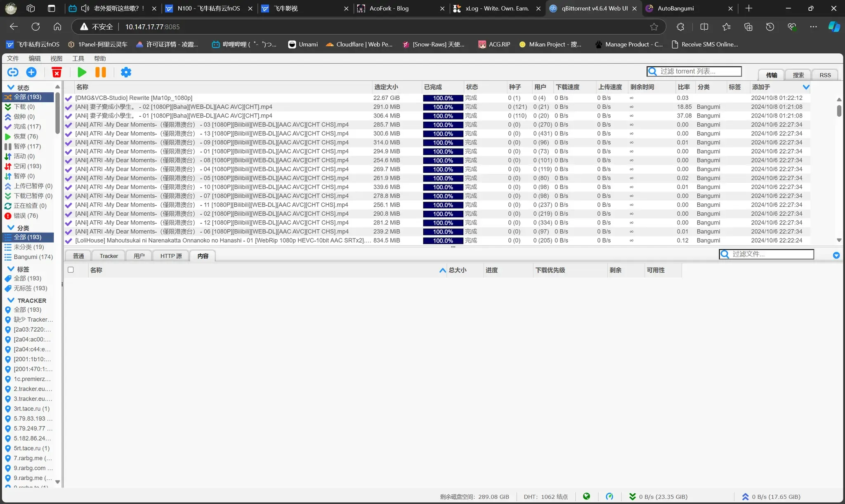The image size is (845, 504).
Task: Click the download speed status icon
Action: tap(632, 497)
